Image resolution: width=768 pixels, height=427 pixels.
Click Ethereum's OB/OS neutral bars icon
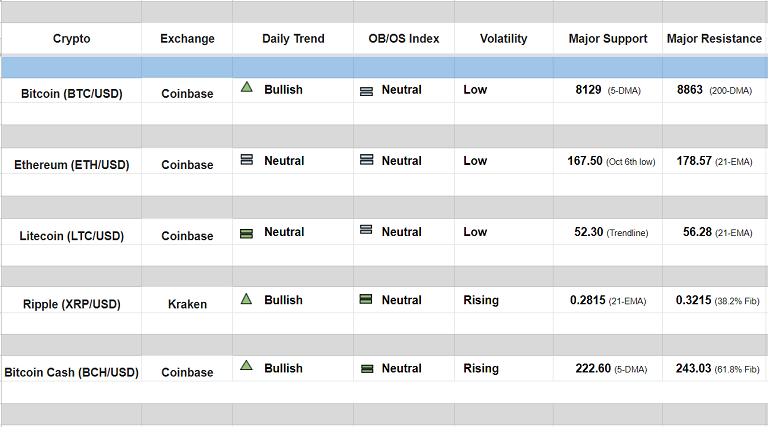click(x=366, y=159)
